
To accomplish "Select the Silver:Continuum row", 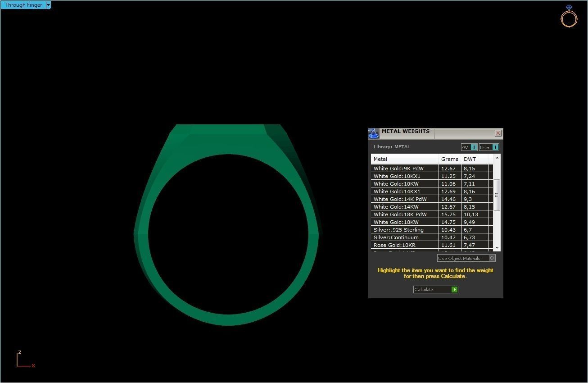I will (432, 237).
